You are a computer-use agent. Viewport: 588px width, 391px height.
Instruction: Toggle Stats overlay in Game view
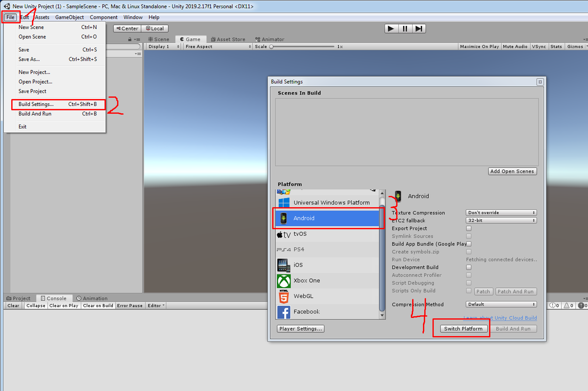[556, 47]
